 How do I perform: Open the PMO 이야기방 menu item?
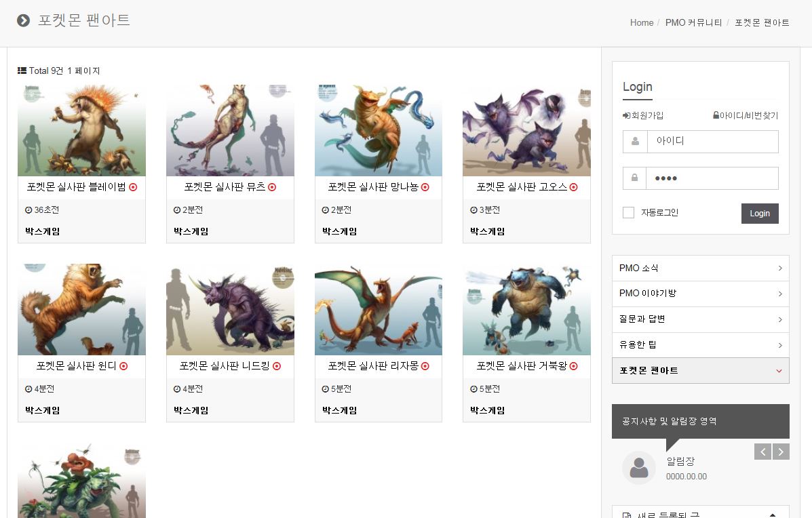pos(700,294)
